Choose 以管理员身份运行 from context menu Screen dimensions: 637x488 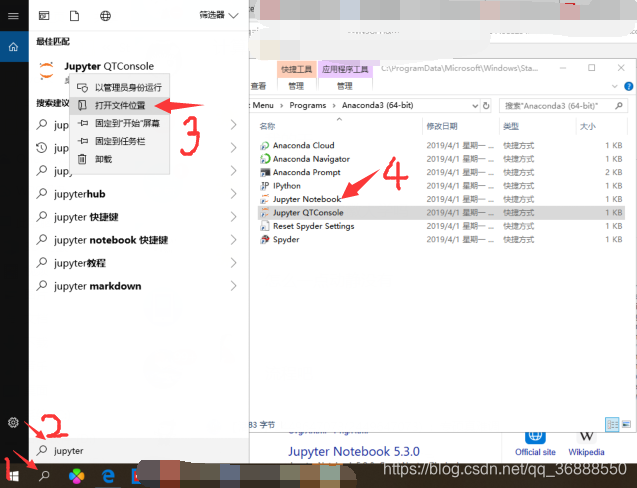(x=119, y=87)
